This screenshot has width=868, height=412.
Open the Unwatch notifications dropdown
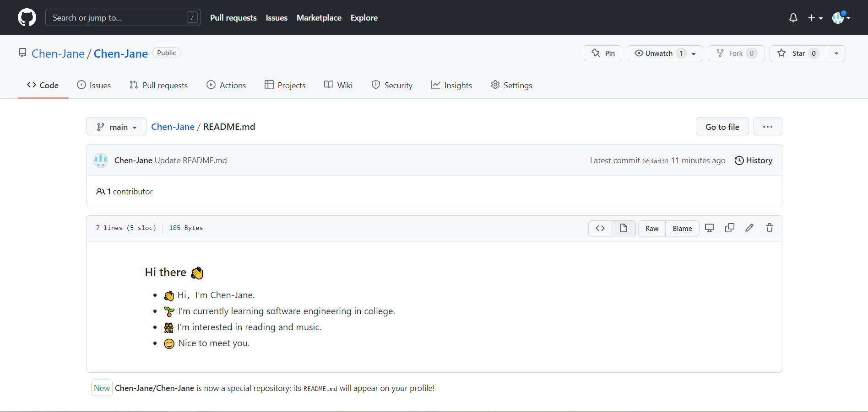pyautogui.click(x=665, y=54)
